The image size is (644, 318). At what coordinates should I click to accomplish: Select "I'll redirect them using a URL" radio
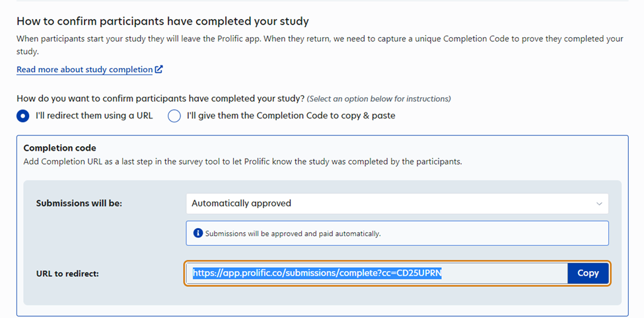point(23,116)
